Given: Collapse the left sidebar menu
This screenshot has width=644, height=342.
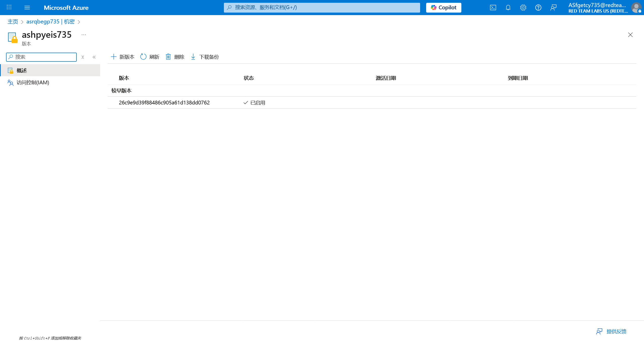Looking at the screenshot, I should [x=94, y=57].
